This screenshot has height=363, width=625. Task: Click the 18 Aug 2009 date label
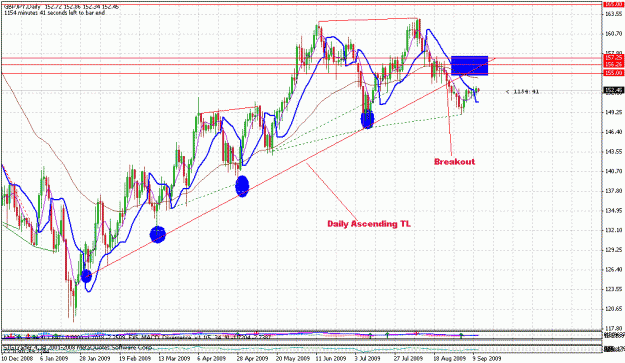pos(449,359)
